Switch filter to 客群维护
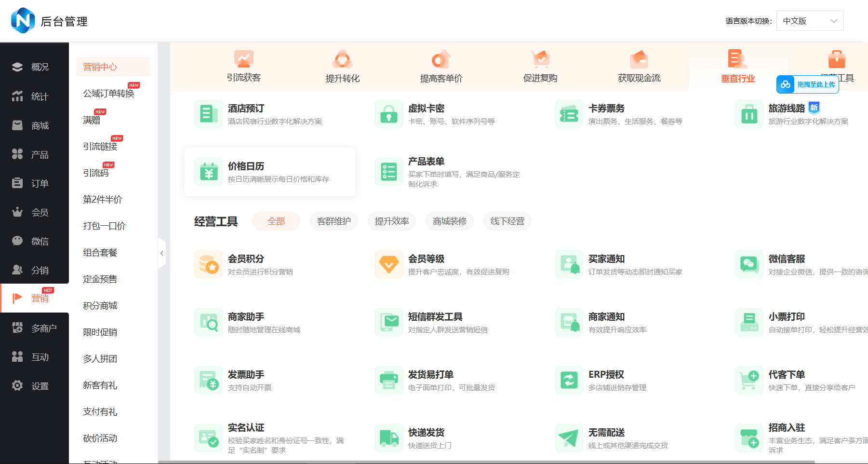The width and height of the screenshot is (868, 464). (334, 221)
